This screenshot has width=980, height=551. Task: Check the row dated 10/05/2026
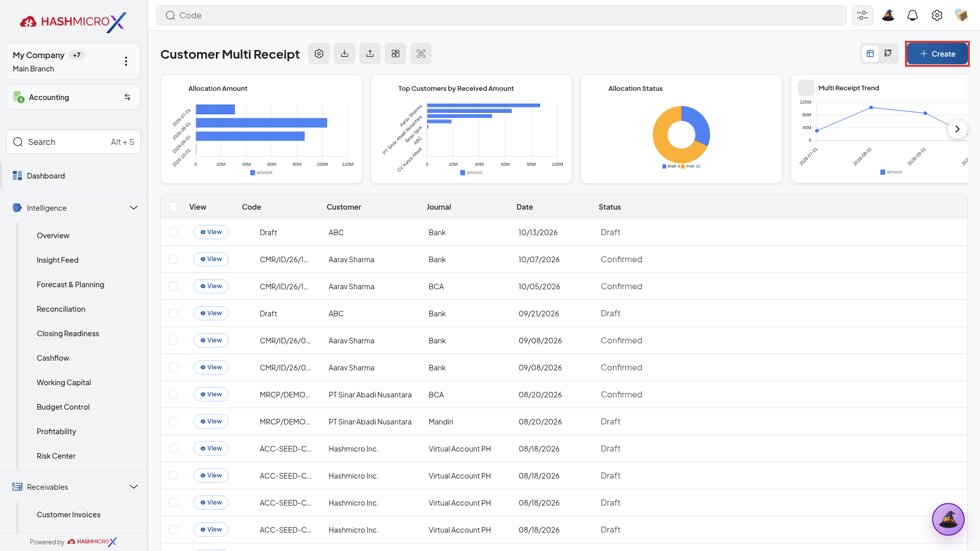click(x=173, y=286)
